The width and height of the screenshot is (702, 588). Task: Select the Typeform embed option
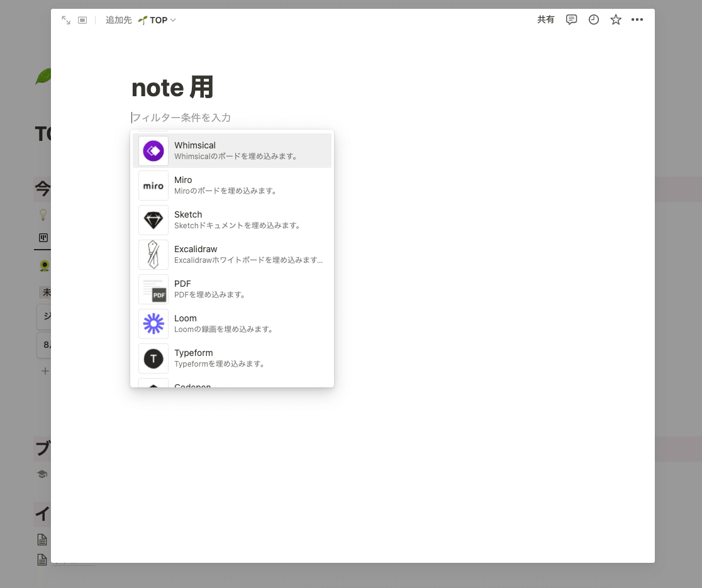(x=232, y=358)
